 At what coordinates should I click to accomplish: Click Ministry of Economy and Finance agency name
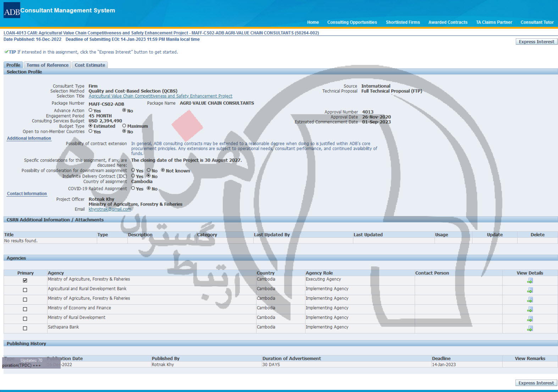tap(79, 308)
